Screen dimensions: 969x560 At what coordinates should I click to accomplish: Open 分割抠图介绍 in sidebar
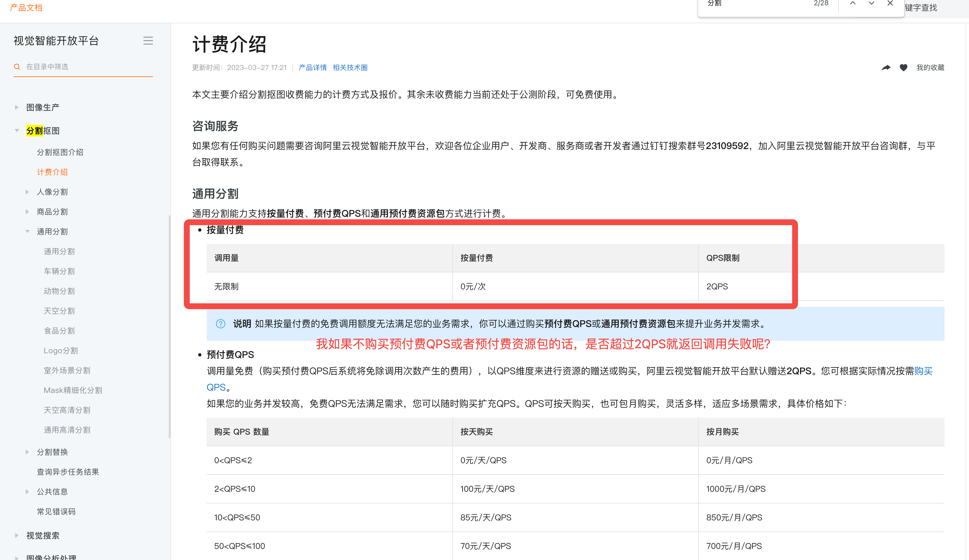coord(60,152)
